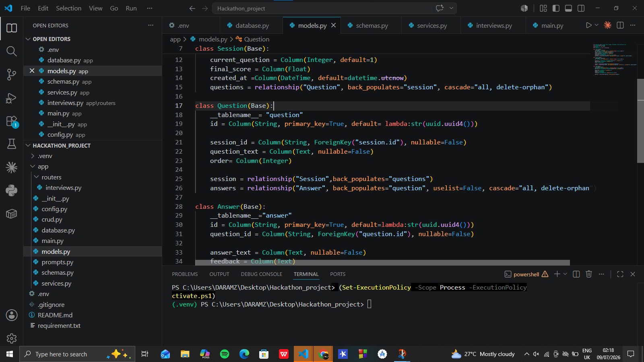The width and height of the screenshot is (644, 362).
Task: Open Customize Layout icon in title bar
Action: click(543, 8)
